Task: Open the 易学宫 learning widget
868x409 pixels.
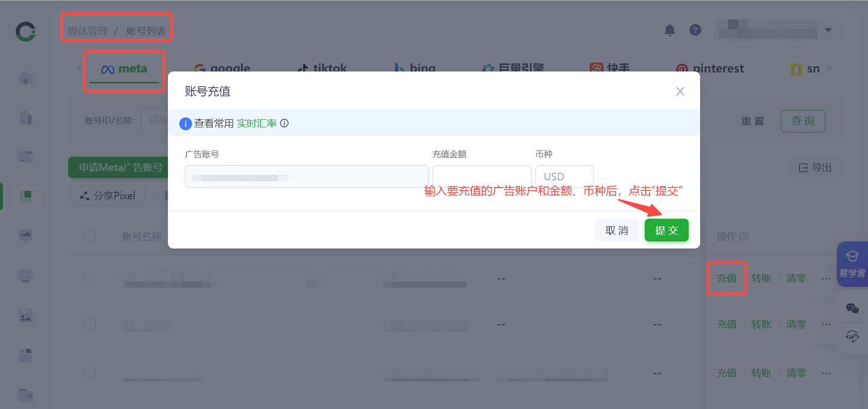Action: click(852, 264)
